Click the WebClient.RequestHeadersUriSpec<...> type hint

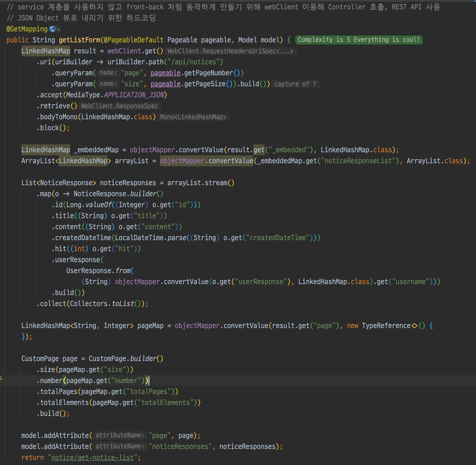pyautogui.click(x=231, y=51)
